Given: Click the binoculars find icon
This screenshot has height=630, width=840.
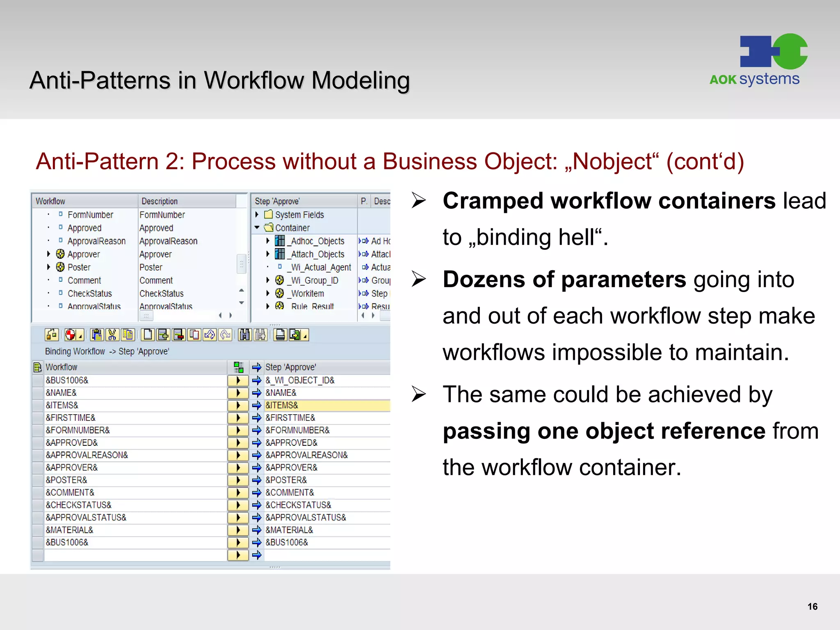Looking at the screenshot, I should 245,335.
